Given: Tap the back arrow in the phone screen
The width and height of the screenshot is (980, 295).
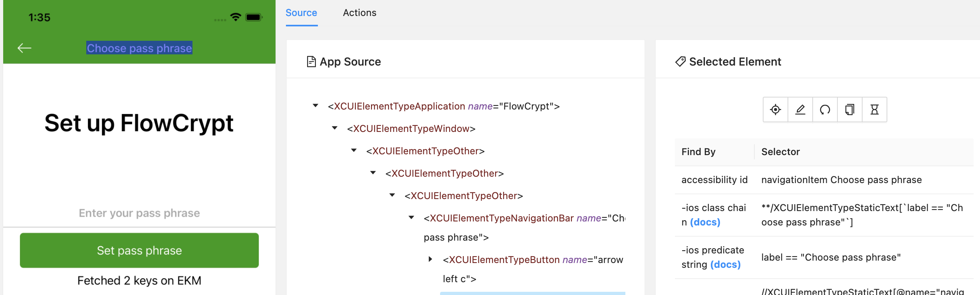Looking at the screenshot, I should [x=24, y=48].
